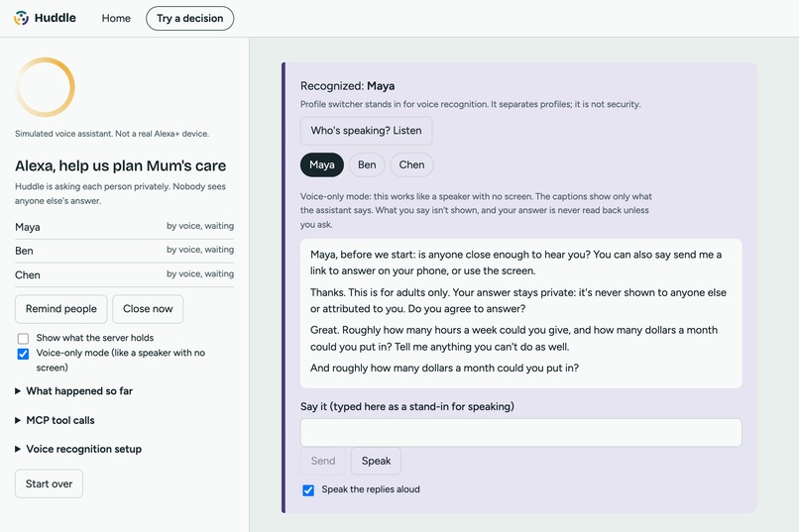This screenshot has height=532, width=799.
Task: Select the Maya profile pill
Action: pos(322,164)
